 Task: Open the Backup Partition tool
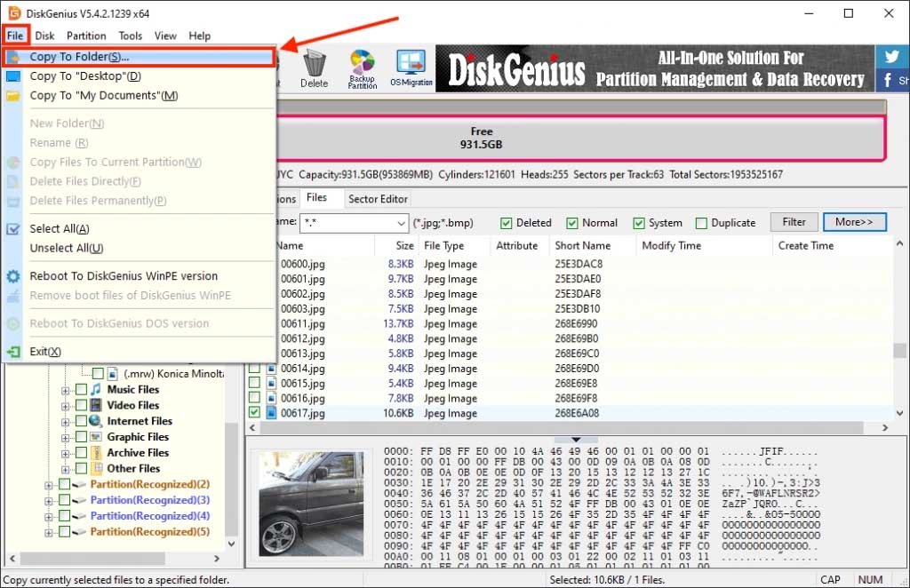363,68
